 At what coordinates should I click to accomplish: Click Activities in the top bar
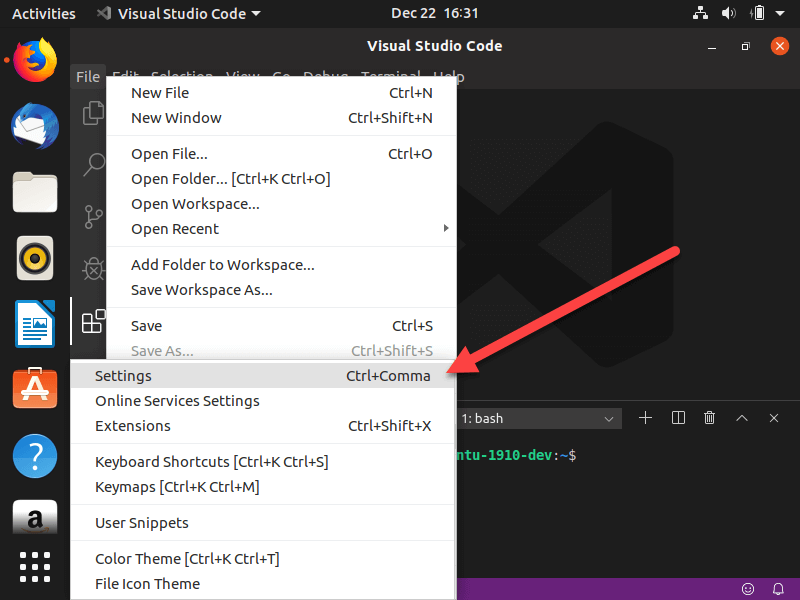point(43,14)
